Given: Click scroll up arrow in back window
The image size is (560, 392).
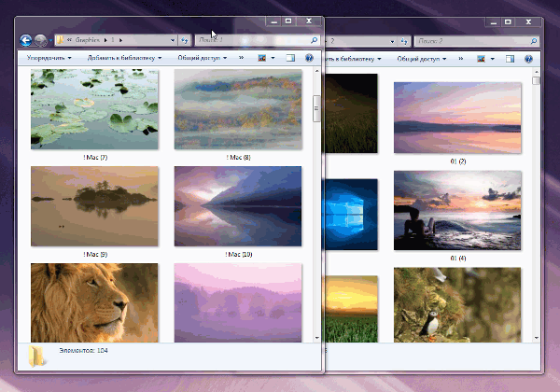Looking at the screenshot, I should pyautogui.click(x=536, y=73).
